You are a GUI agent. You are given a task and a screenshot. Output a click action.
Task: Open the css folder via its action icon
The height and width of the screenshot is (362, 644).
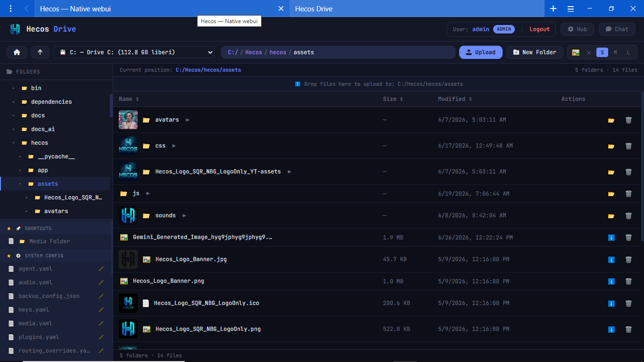611,146
